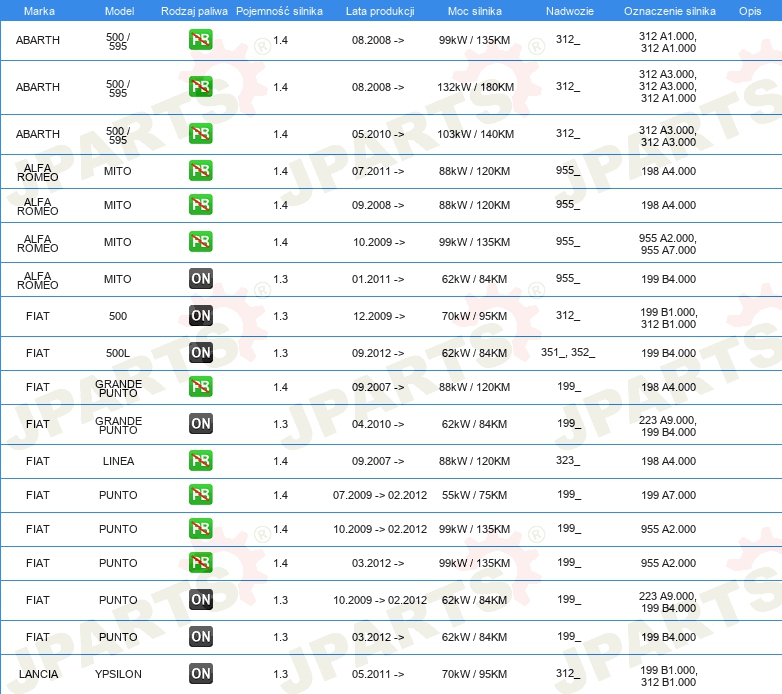This screenshot has width=782, height=694.
Task: Select the YPSILON model cell
Action: 118,674
